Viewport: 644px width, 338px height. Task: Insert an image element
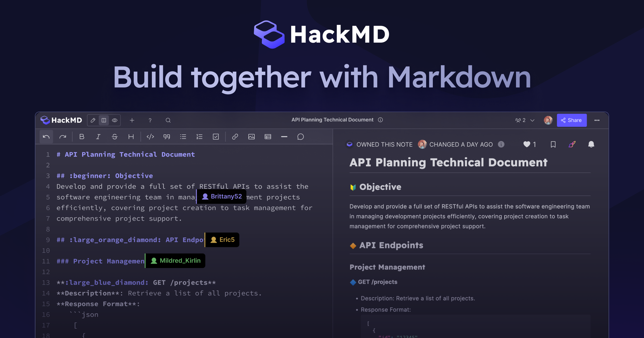[x=251, y=137]
